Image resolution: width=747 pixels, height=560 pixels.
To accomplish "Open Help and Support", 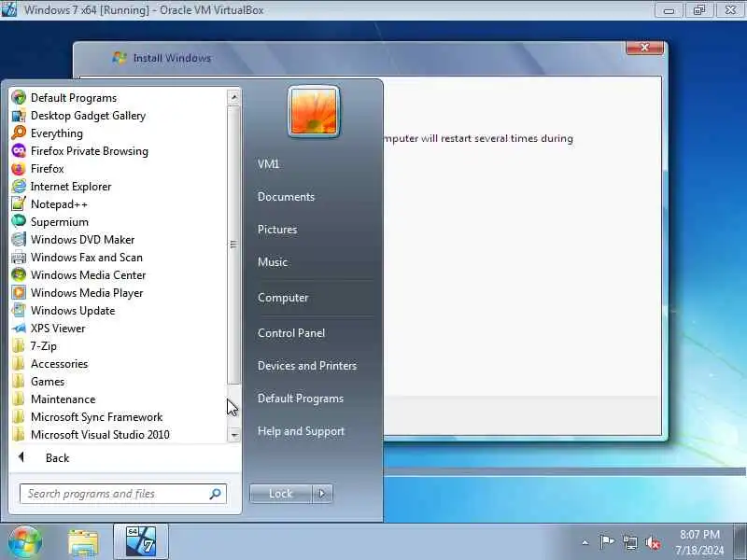I will click(x=301, y=431).
